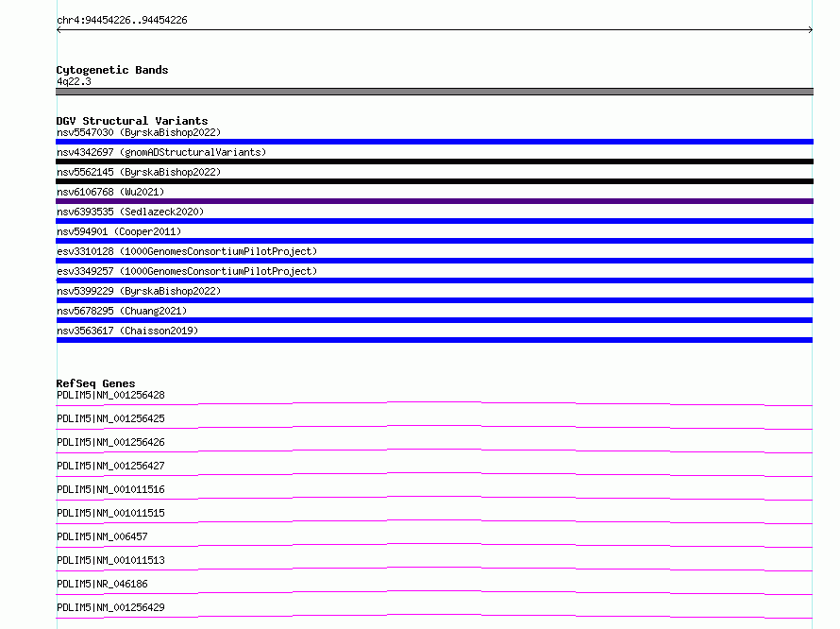Click the magenta line for NM_001256427

[434, 474]
